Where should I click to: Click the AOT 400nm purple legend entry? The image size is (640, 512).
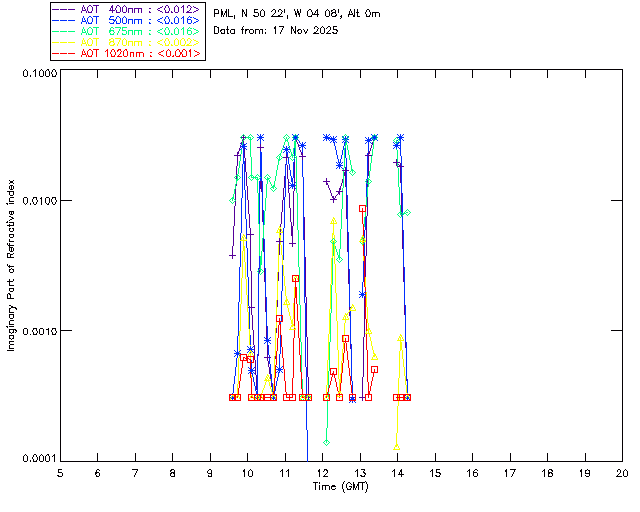coord(140,10)
